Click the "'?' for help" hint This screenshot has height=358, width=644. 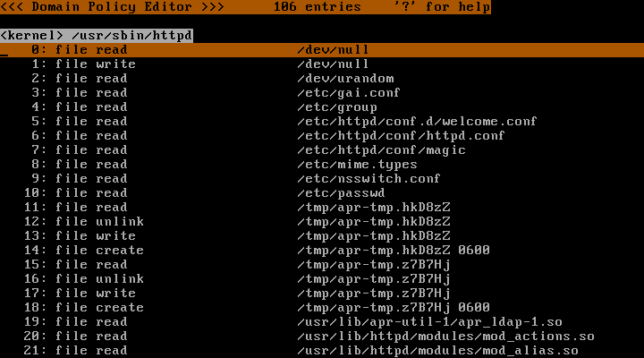point(442,7)
